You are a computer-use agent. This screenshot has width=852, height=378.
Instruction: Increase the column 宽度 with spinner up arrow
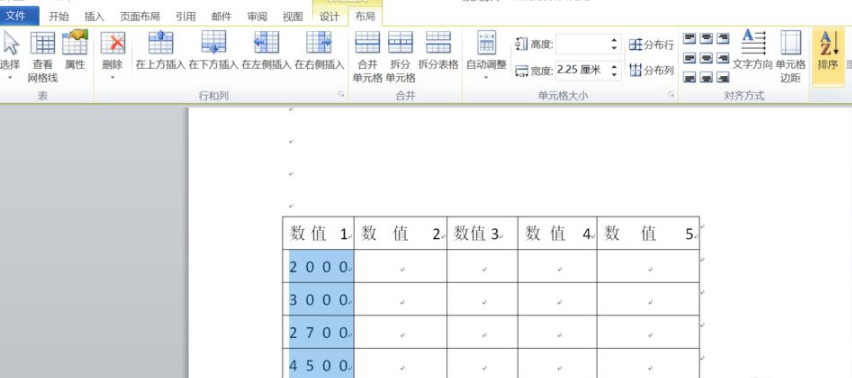pyautogui.click(x=615, y=66)
